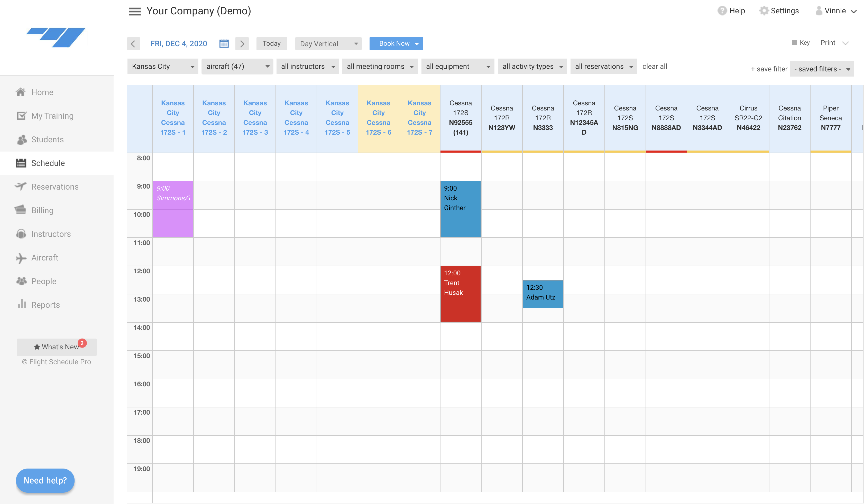Viewport: 864px width, 504px height.
Task: Open Students in the sidebar
Action: (47, 139)
